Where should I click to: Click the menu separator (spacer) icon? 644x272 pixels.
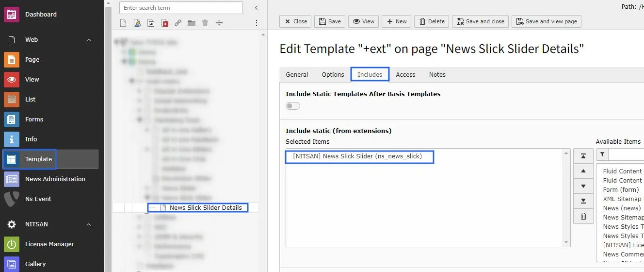(x=219, y=23)
